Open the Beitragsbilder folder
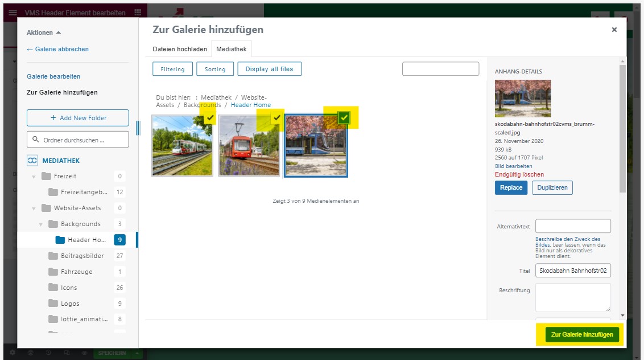Viewport: 644px width, 360px height. click(82, 256)
